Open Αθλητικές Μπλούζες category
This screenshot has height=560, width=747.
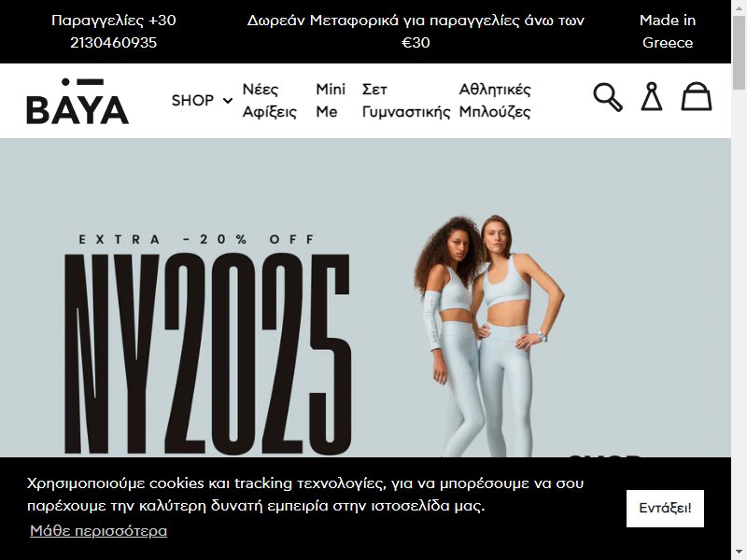point(495,101)
